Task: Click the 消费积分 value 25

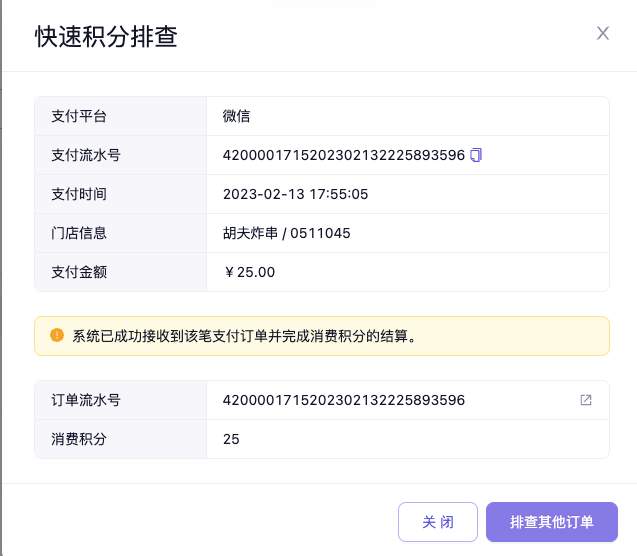Action: click(x=231, y=439)
